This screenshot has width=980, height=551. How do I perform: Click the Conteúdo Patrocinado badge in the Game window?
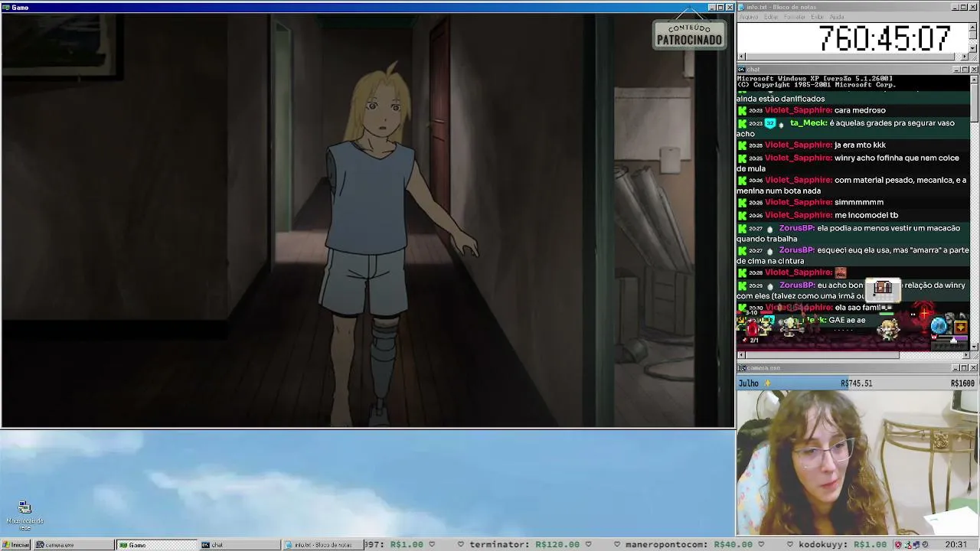[x=689, y=34]
